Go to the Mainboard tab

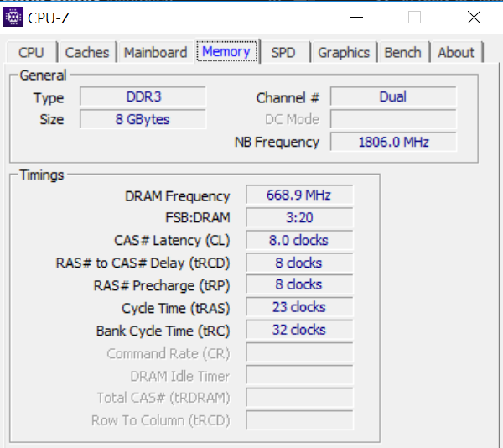click(156, 52)
